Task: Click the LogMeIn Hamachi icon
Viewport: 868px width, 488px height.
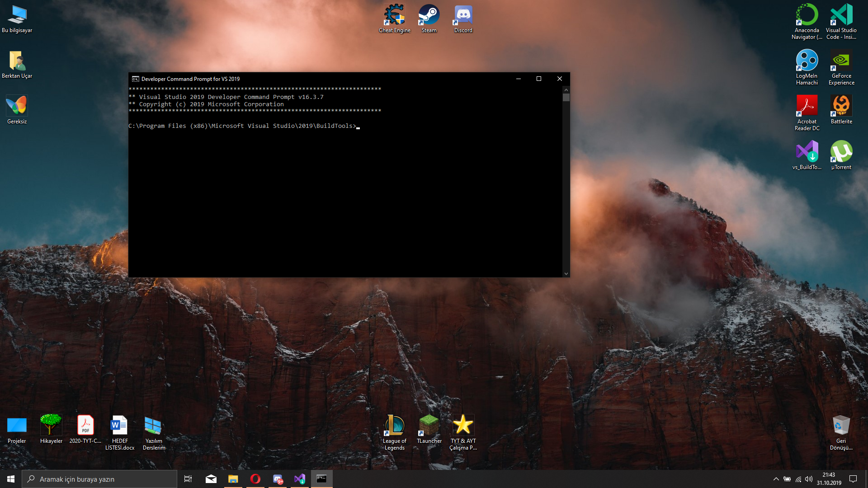Action: pyautogui.click(x=807, y=66)
